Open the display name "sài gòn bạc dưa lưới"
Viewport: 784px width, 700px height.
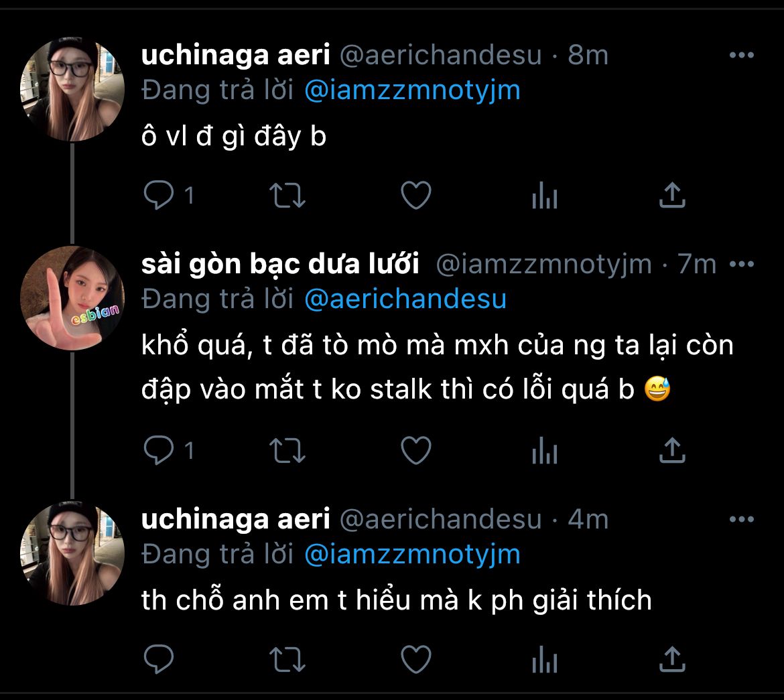(280, 265)
